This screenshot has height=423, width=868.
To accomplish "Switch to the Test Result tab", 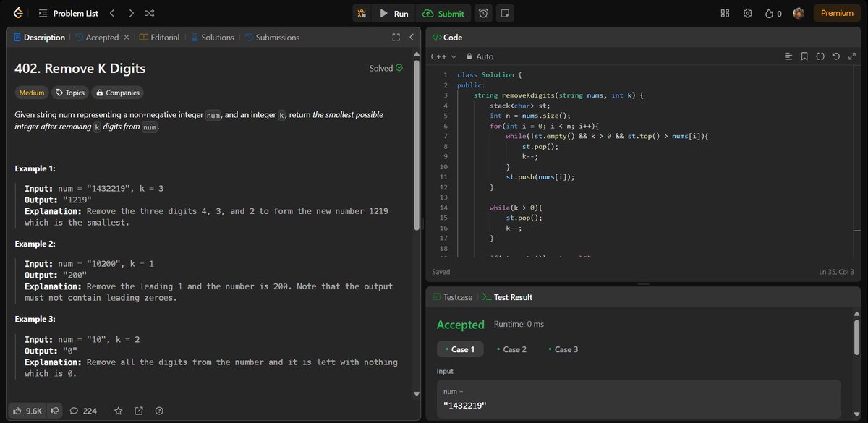I will (507, 297).
